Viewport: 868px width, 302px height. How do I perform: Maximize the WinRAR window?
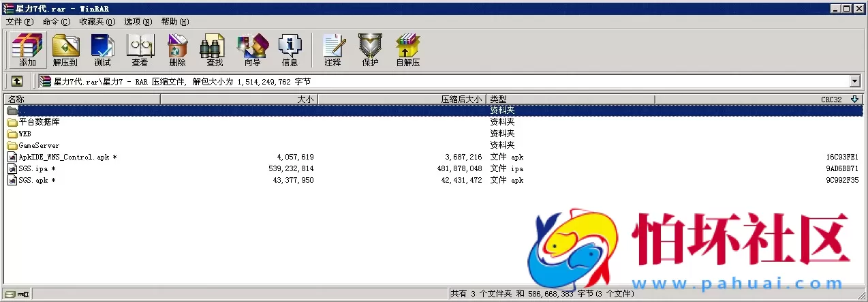[846, 8]
